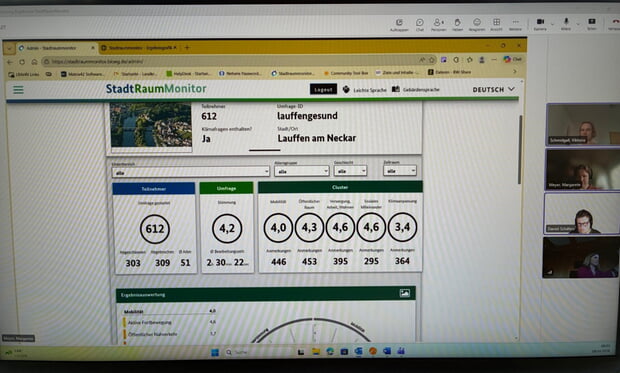Click the Umfrage header
Viewport: 620px width, 373px height.
pos(226,188)
